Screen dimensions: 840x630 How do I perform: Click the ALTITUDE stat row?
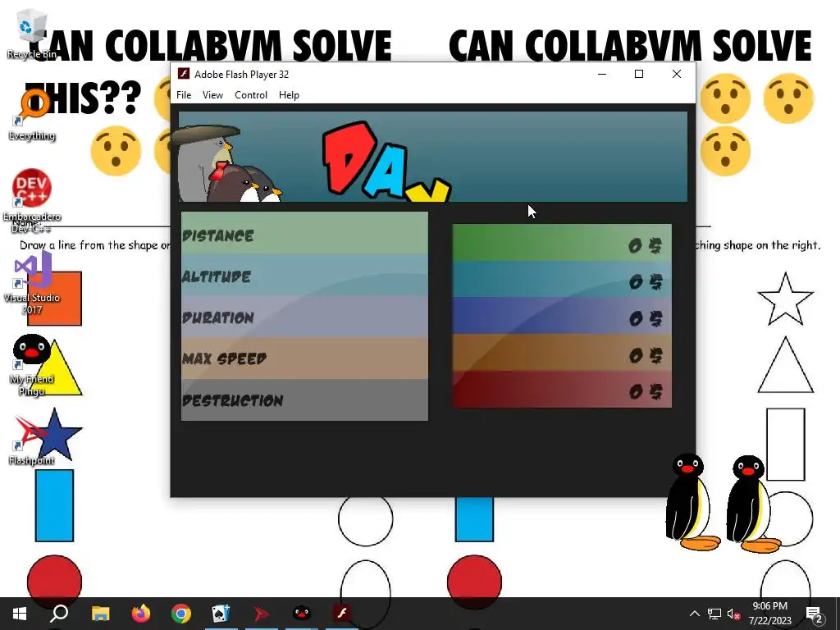304,275
